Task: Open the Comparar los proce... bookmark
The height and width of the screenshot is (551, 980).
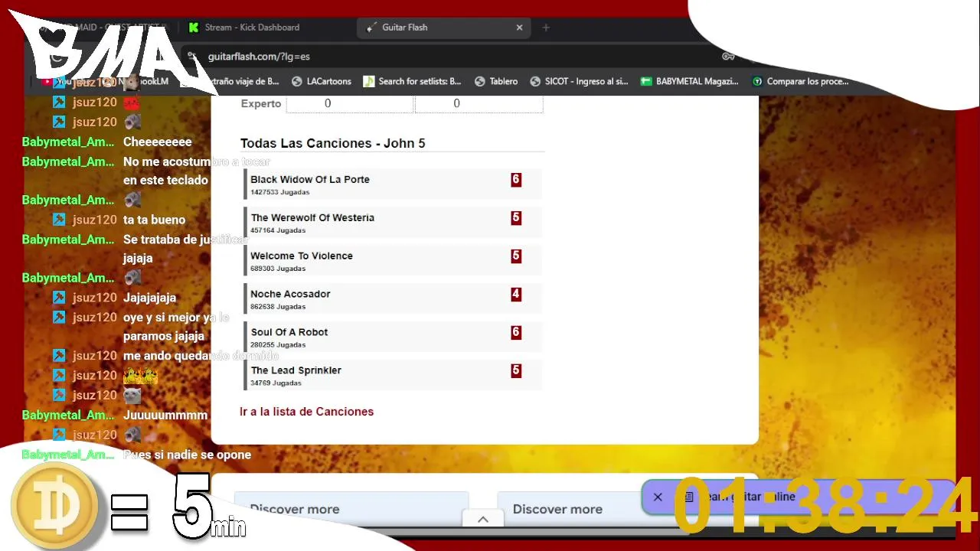Action: pyautogui.click(x=800, y=81)
